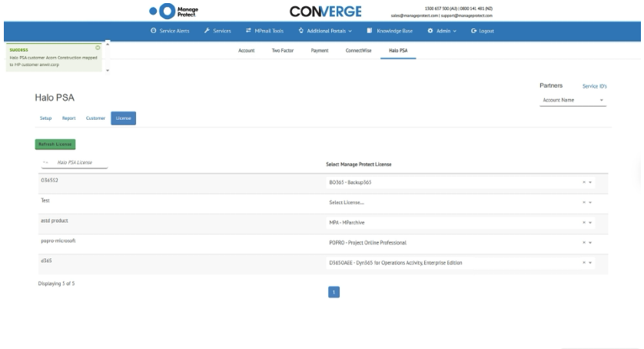Open the BO365 - Backup365 dropdown arrow
This screenshot has height=349, width=644.
pos(590,182)
